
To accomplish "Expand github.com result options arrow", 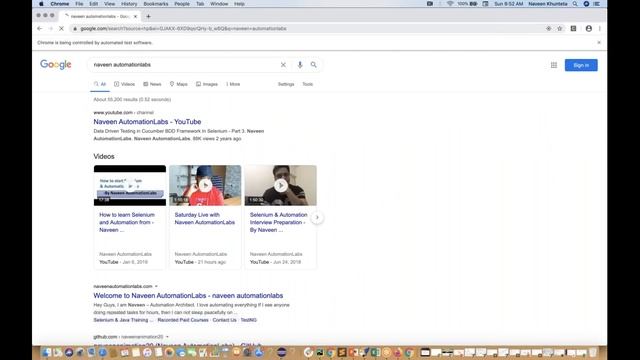I will pyautogui.click(x=167, y=337).
